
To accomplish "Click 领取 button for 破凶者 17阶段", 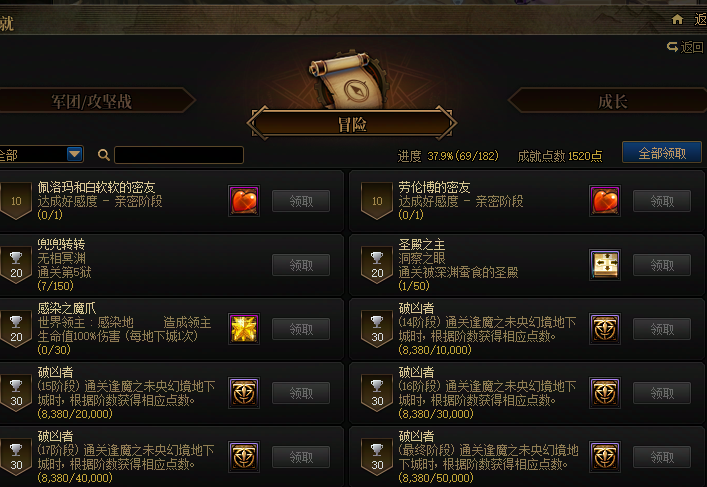I will click(301, 457).
